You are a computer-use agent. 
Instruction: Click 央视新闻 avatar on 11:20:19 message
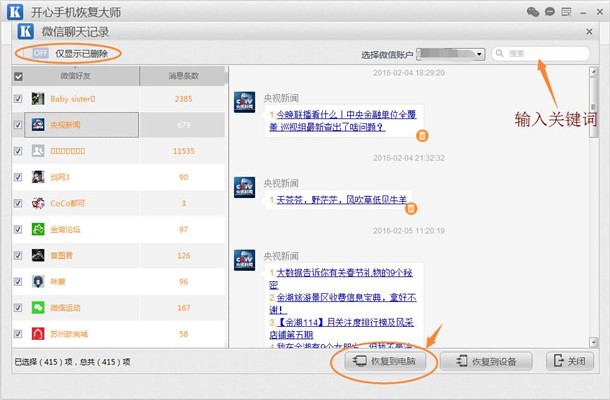pos(244,260)
